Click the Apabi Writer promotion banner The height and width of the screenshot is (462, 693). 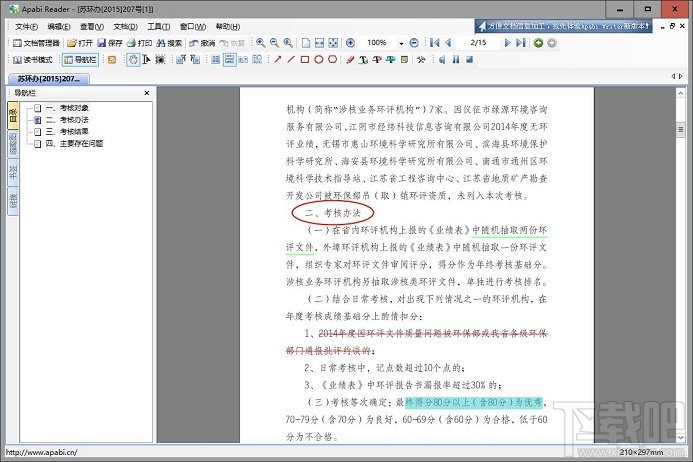(x=564, y=26)
